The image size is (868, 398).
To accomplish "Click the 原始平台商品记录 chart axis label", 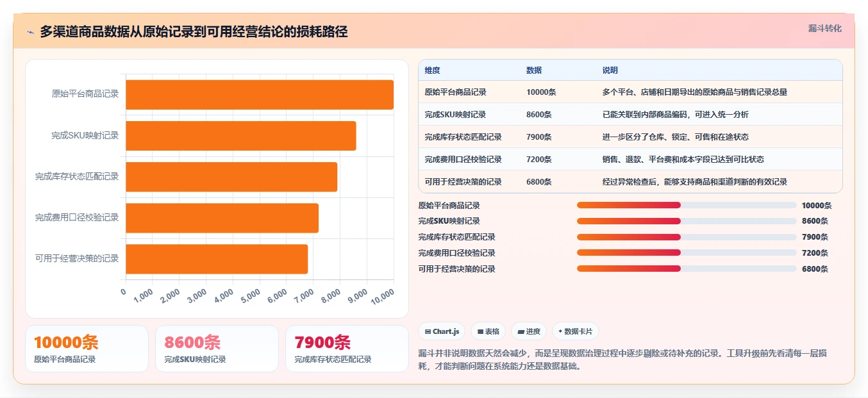I will pos(85,94).
